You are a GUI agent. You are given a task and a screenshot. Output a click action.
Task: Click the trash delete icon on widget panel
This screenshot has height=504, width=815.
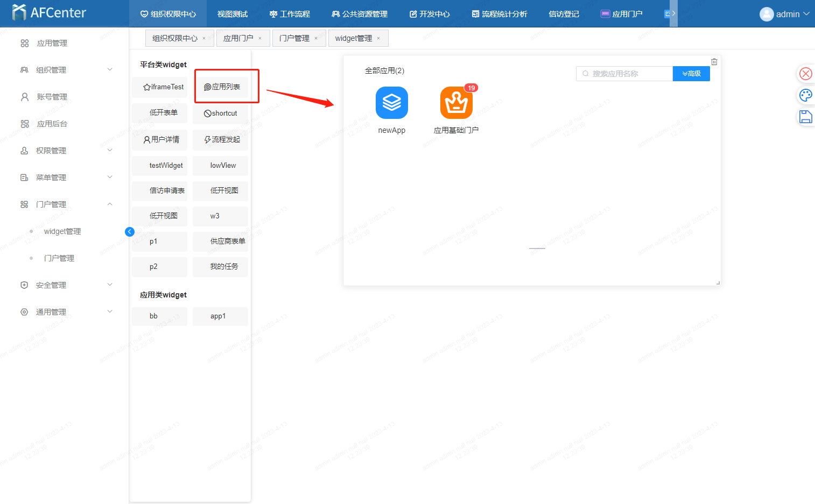pos(714,62)
